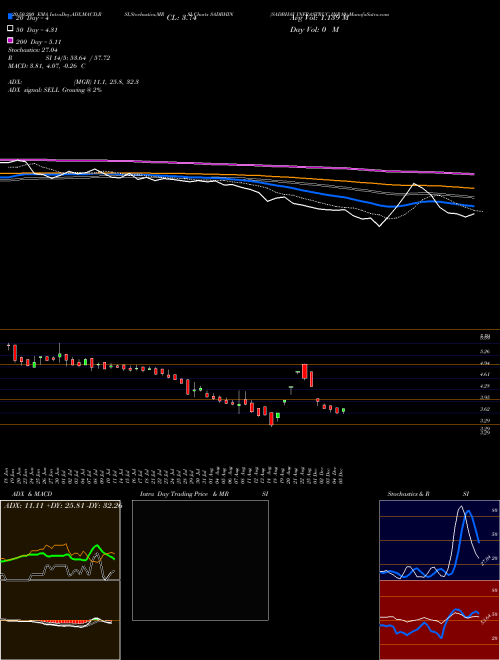
Task: Select the '200 Day = 5.11' legend label
Action: click(39, 42)
